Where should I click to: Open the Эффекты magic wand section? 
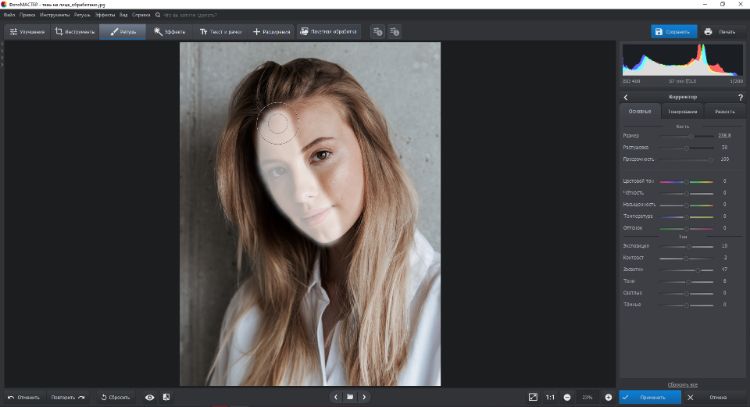click(x=171, y=32)
